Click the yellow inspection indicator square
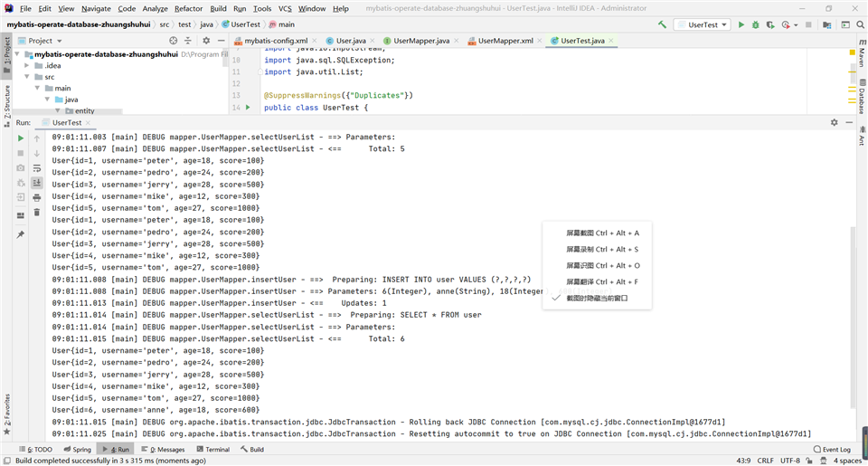 click(x=852, y=52)
